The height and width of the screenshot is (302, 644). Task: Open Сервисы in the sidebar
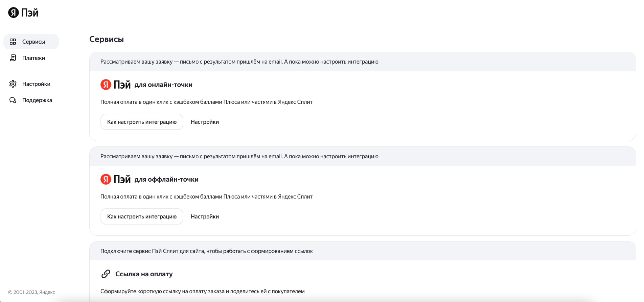click(33, 42)
